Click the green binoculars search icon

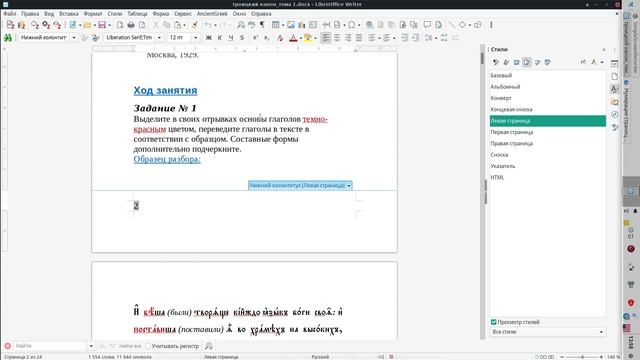[x=8, y=38]
